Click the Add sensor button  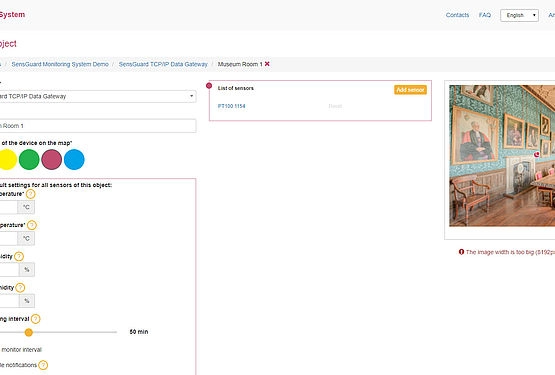tap(410, 90)
